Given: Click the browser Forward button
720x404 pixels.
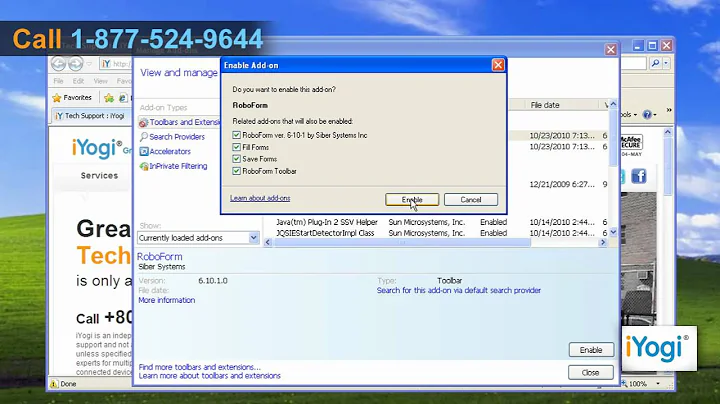Looking at the screenshot, I should click(x=75, y=63).
